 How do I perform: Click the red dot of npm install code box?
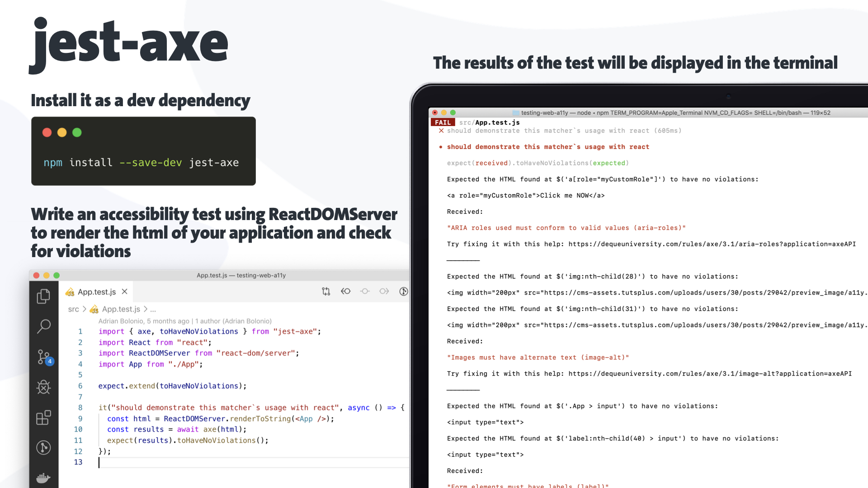47,132
